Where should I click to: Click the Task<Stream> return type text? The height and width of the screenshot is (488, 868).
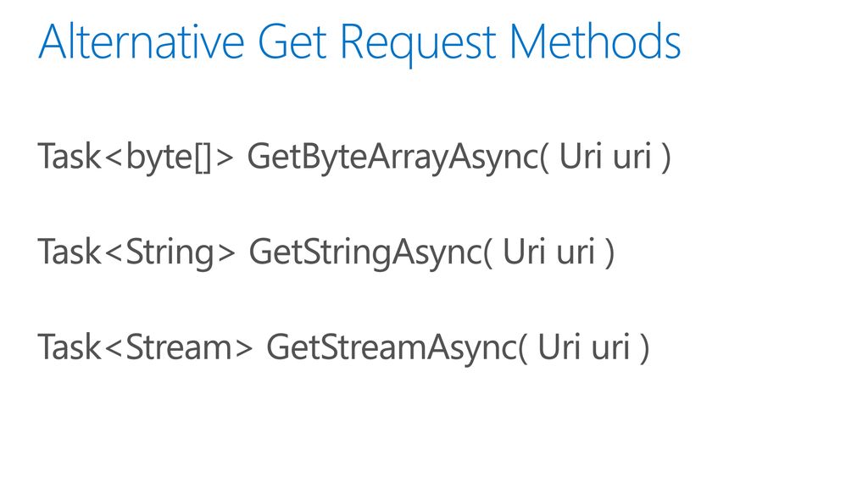click(x=145, y=348)
